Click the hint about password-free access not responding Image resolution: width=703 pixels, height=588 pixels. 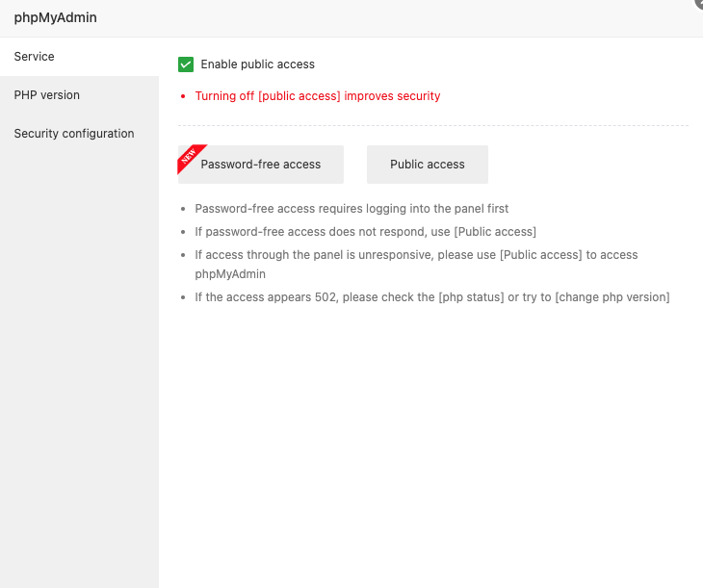pyautogui.click(x=365, y=232)
